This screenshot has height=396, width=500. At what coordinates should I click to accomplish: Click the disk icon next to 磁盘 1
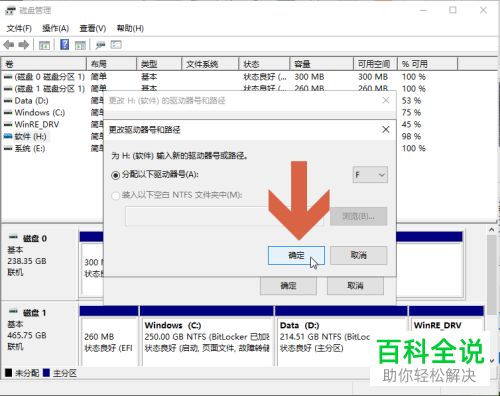tap(13, 312)
